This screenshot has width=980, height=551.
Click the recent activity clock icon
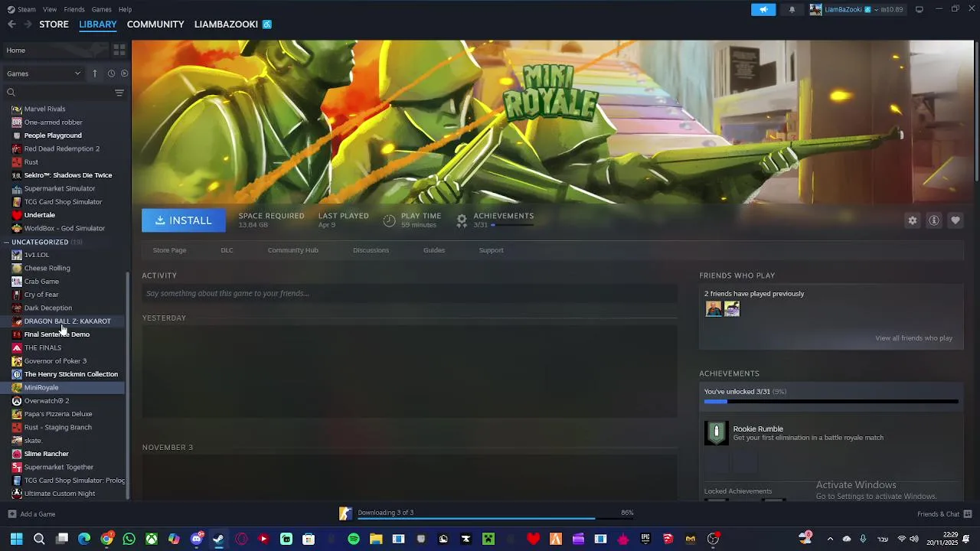(111, 73)
